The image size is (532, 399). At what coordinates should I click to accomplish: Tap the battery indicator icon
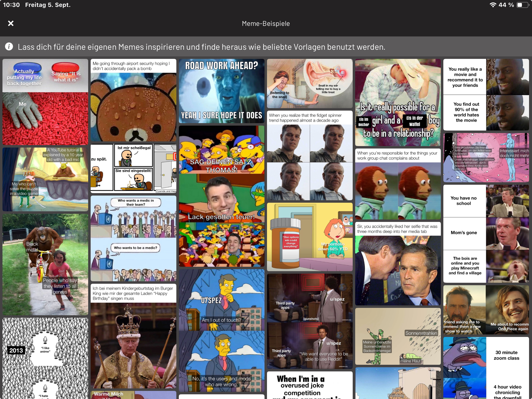tap(522, 5)
